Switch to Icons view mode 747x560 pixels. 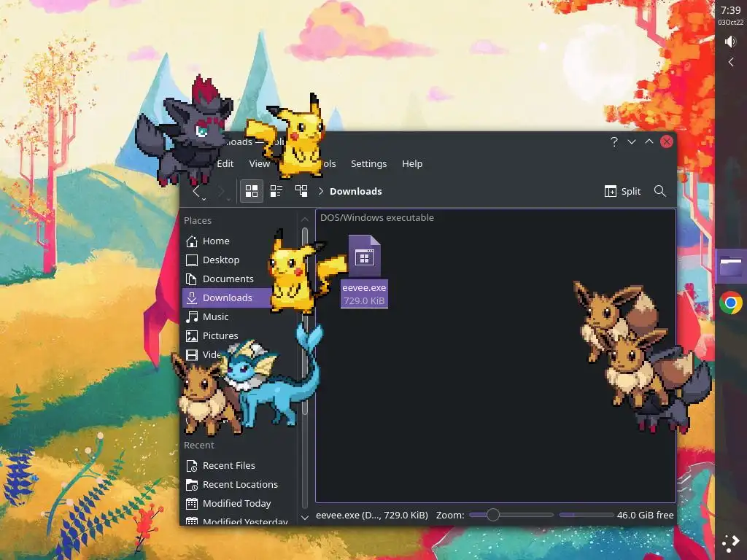click(252, 192)
